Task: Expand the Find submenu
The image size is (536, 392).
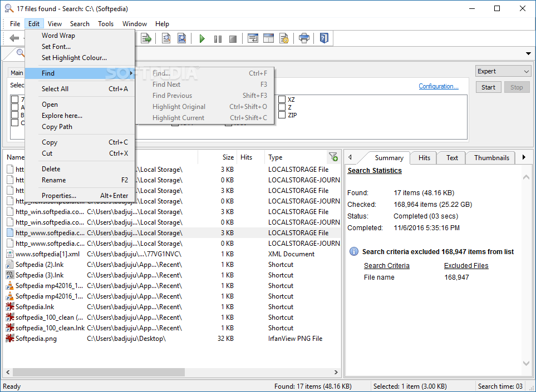Action: pyautogui.click(x=80, y=73)
